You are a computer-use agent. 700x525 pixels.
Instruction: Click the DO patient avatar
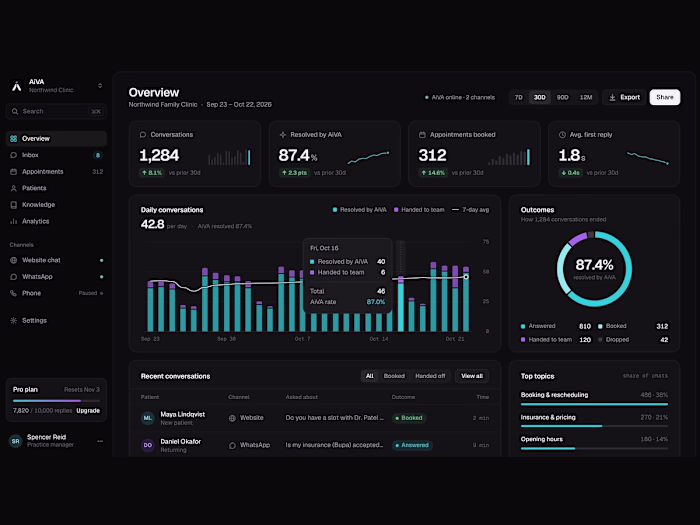click(148, 445)
